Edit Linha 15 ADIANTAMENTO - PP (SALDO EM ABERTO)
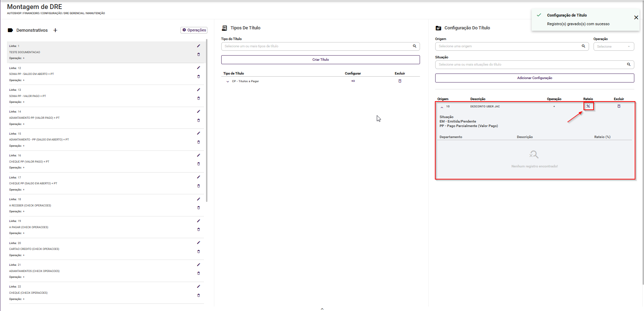The height and width of the screenshot is (311, 644). pyautogui.click(x=198, y=133)
